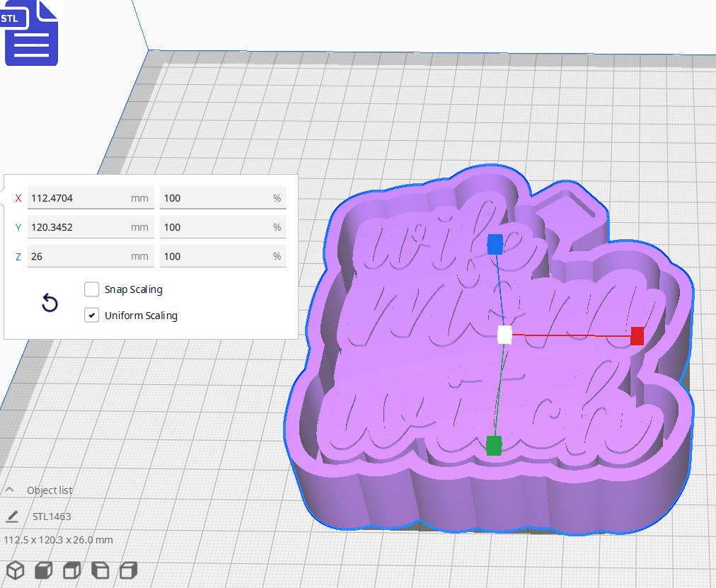
Task: Disable Uniform Scaling
Action: [91, 315]
